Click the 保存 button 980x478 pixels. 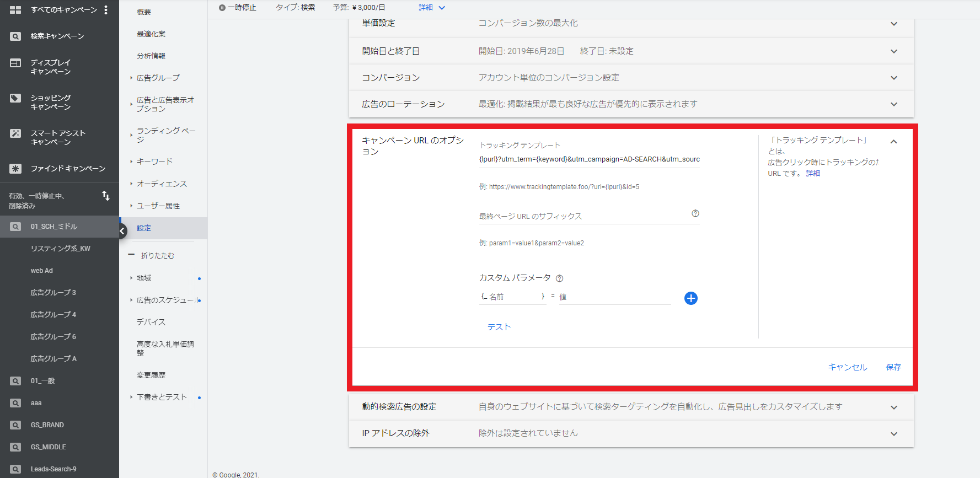tap(893, 367)
